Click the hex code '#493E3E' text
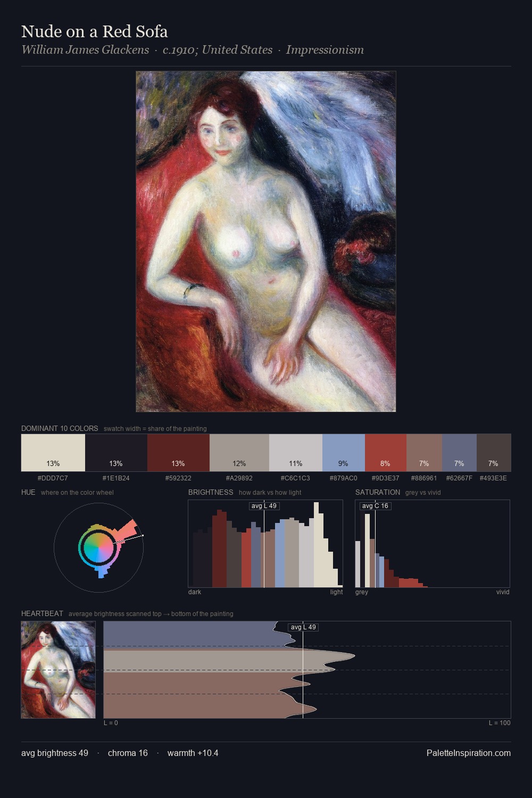The width and height of the screenshot is (532, 798). click(493, 478)
